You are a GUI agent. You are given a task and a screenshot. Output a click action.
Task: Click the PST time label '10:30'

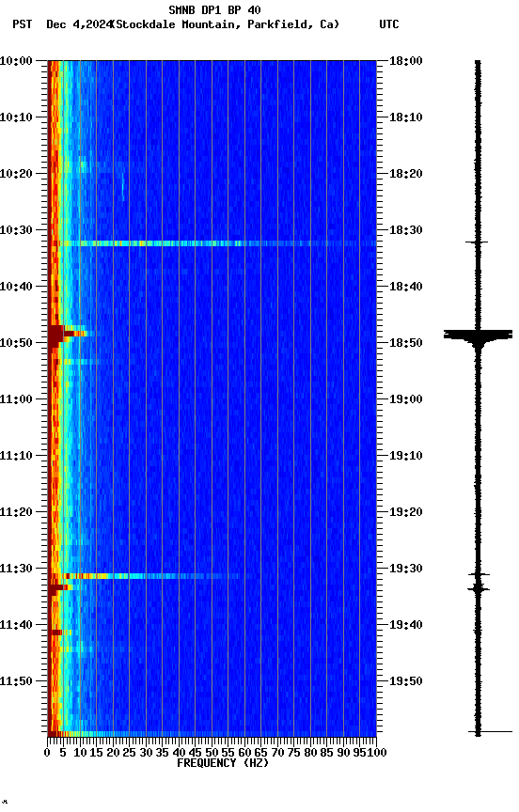click(16, 230)
